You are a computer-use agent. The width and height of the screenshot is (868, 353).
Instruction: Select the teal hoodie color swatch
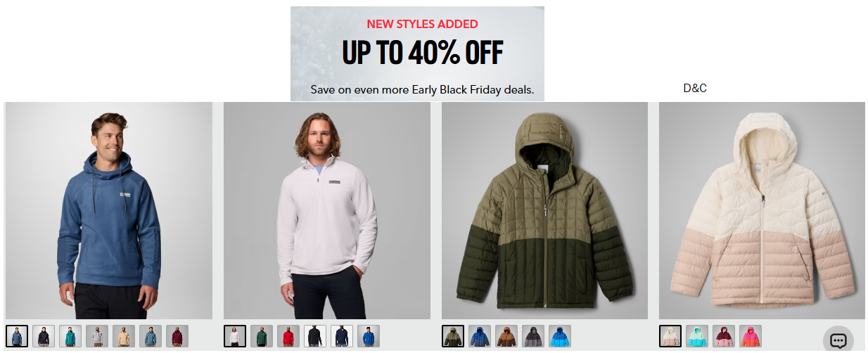70,336
